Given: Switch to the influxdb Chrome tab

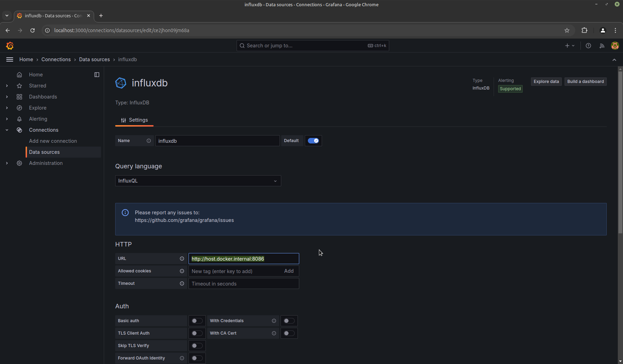Looking at the screenshot, I should tap(54, 16).
